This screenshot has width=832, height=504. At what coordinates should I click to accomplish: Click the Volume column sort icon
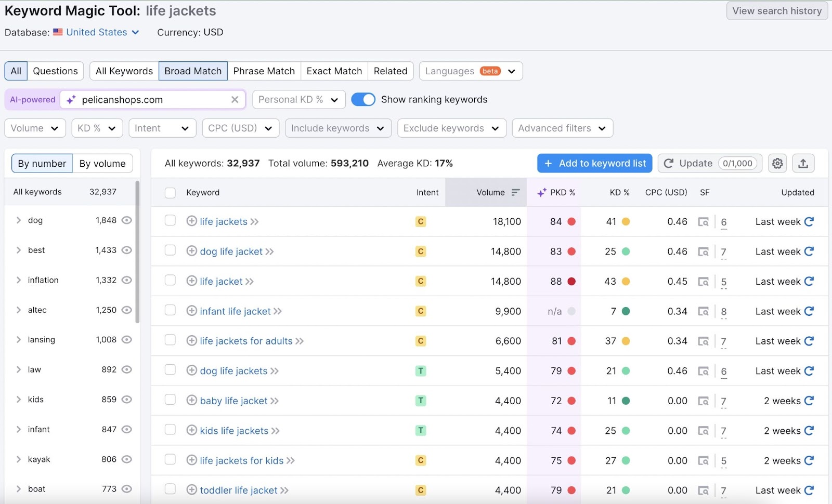pos(515,192)
